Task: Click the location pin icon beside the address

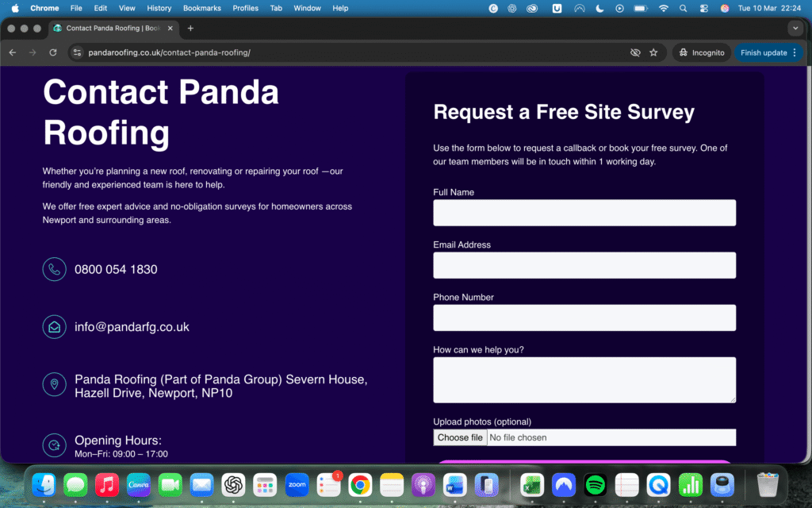Action: point(54,385)
